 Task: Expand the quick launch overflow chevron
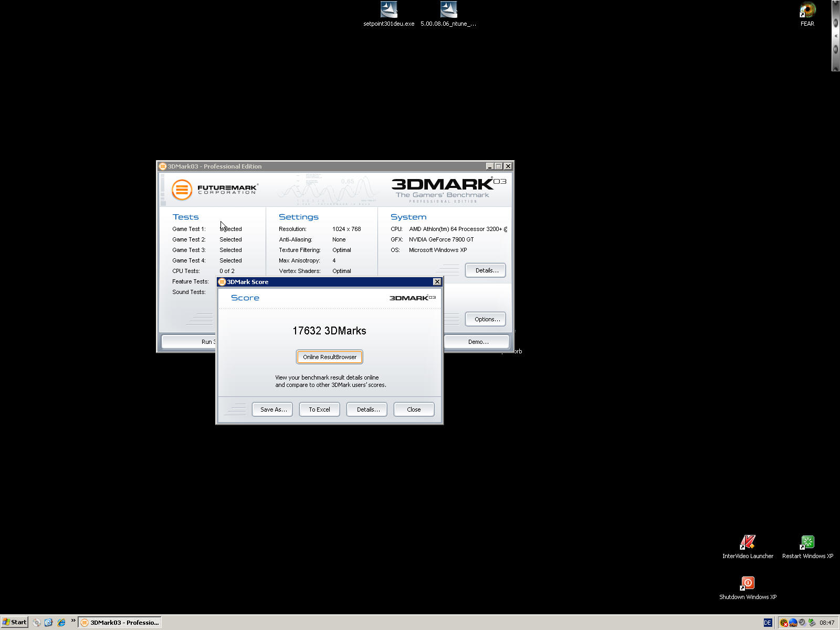click(x=73, y=621)
